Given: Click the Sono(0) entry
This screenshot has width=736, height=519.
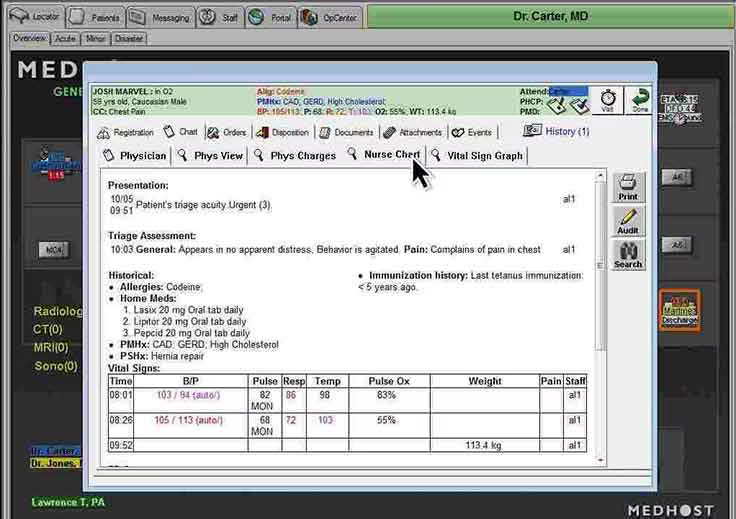Looking at the screenshot, I should pyautogui.click(x=56, y=366).
